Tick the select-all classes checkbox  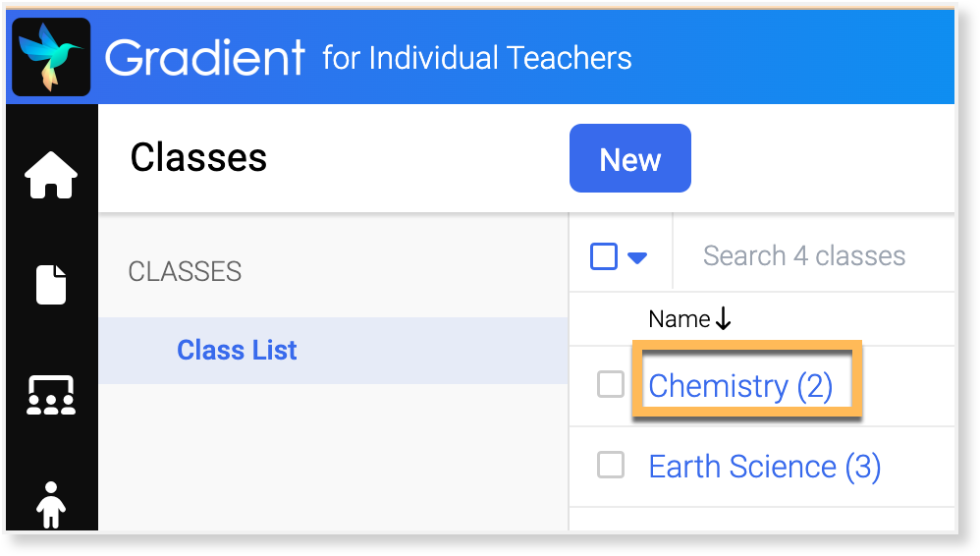tap(604, 256)
